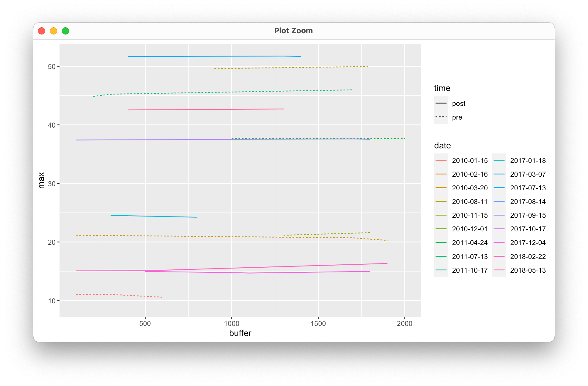Viewport: 588px width, 386px height.
Task: Click the solid 'post' legend line key
Action: [x=441, y=103]
